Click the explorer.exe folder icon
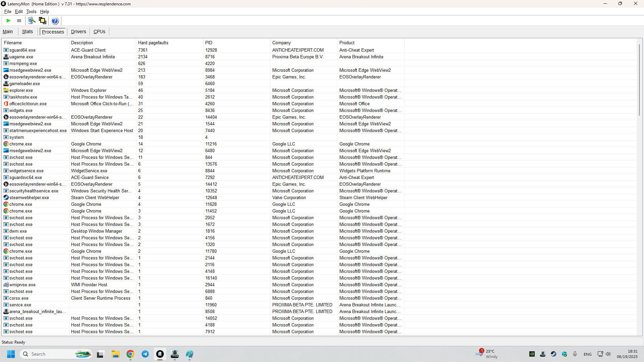This screenshot has height=362, width=644. pyautogui.click(x=6, y=90)
